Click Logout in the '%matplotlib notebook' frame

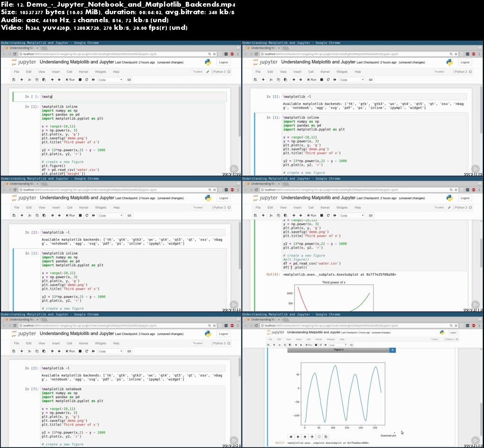224,334
